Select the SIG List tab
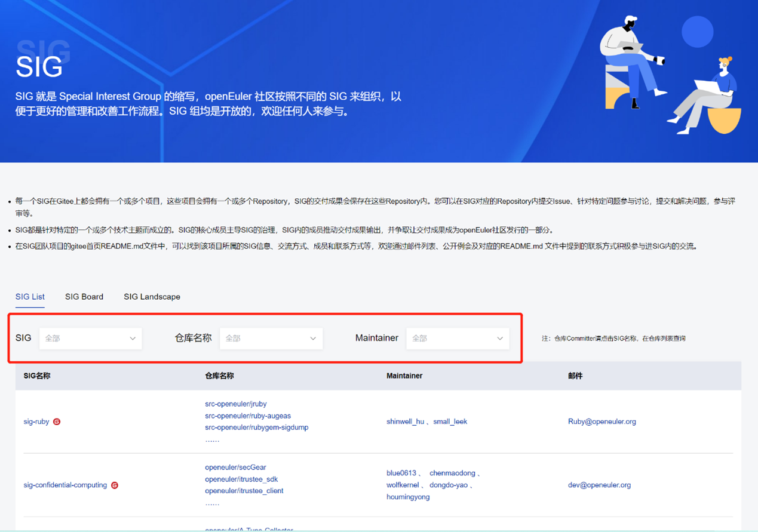The image size is (758, 532). coord(30,297)
